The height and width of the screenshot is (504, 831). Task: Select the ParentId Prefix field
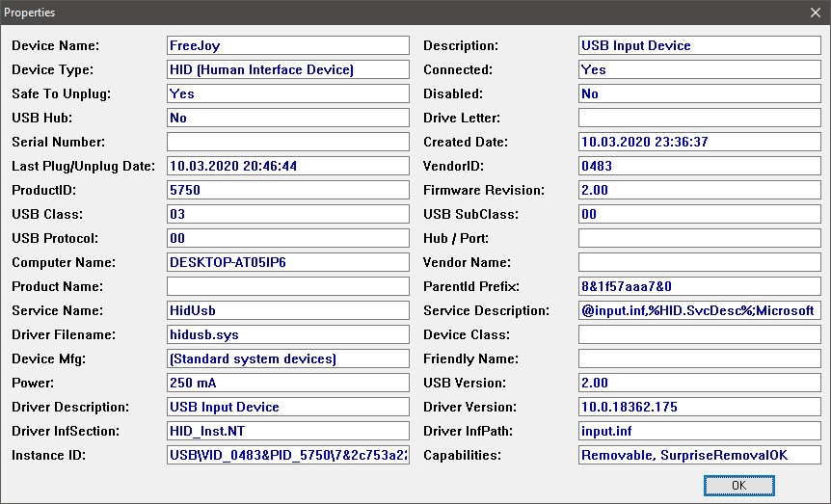coord(700,287)
